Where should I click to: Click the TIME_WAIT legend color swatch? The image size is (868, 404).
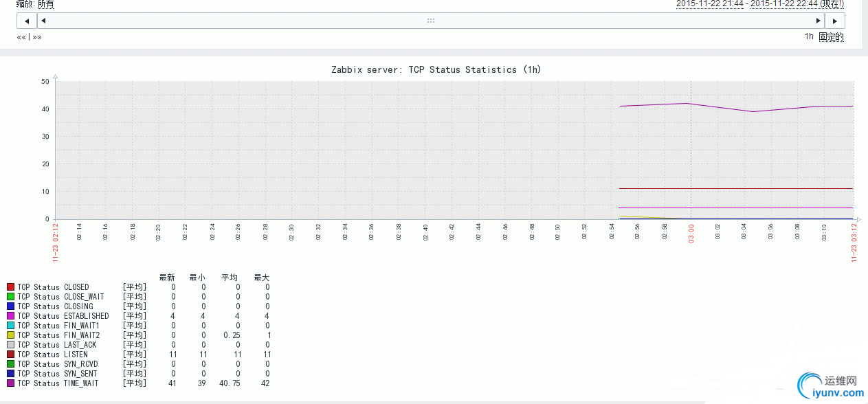pos(11,383)
